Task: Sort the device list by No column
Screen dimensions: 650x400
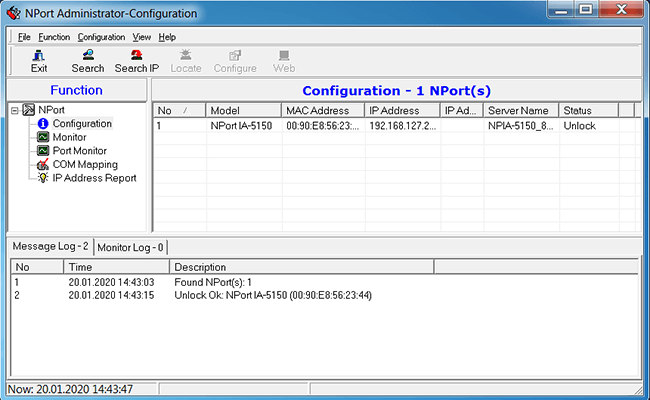Action: (179, 111)
